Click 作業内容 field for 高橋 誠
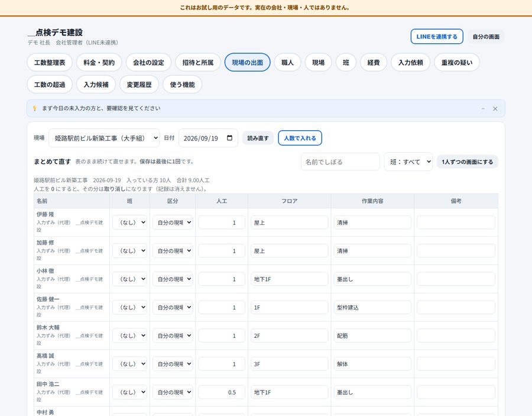The width and height of the screenshot is (532, 416). [x=372, y=364]
